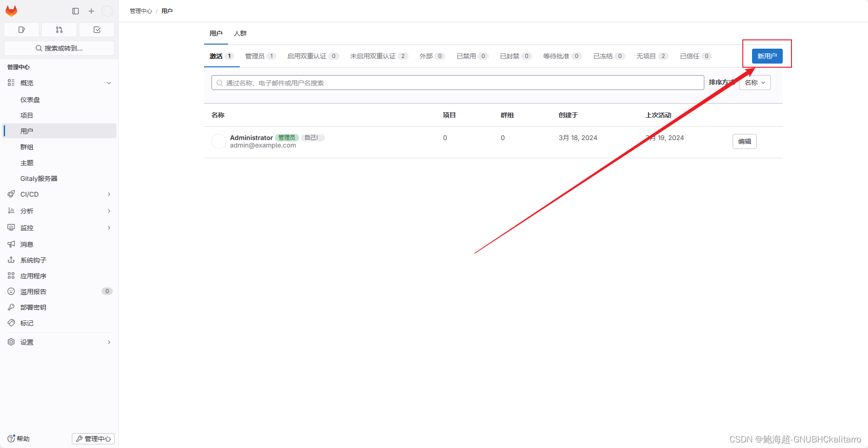Image resolution: width=868 pixels, height=448 pixels.
Task: Open 项目 in the sidebar
Action: pyautogui.click(x=27, y=115)
